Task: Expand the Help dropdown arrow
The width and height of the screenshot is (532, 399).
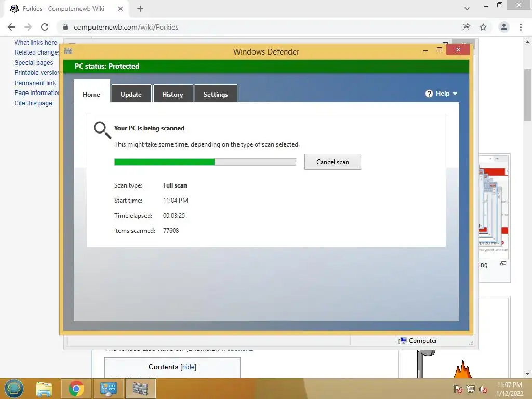Action: (455, 94)
